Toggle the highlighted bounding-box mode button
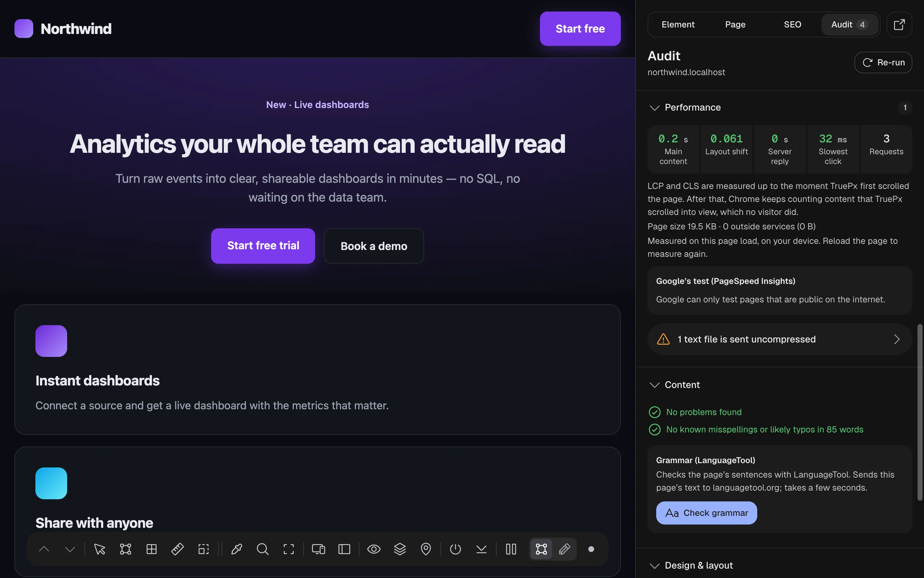 click(541, 549)
